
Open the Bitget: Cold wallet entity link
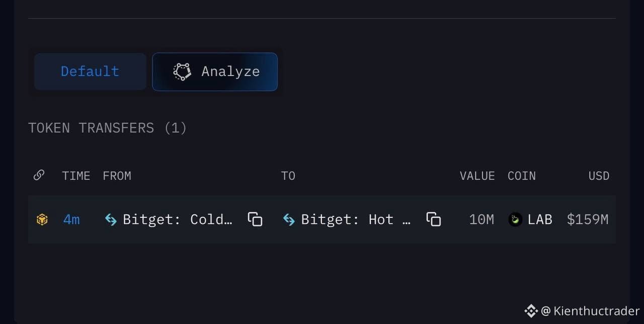(x=178, y=219)
